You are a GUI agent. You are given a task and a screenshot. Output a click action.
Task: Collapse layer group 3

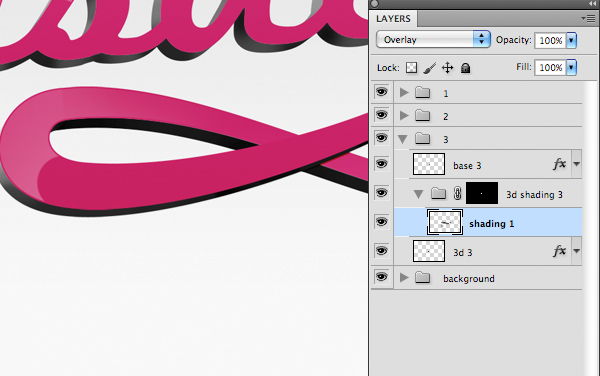click(403, 139)
